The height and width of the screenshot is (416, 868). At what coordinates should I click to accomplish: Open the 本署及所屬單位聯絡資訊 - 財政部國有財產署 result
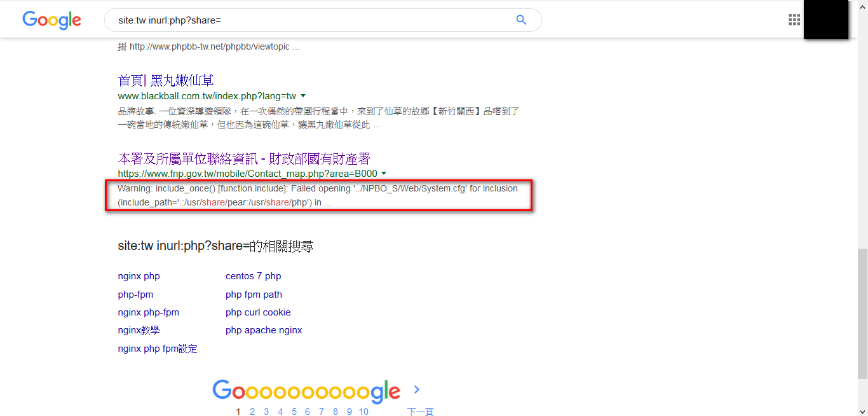click(x=244, y=158)
